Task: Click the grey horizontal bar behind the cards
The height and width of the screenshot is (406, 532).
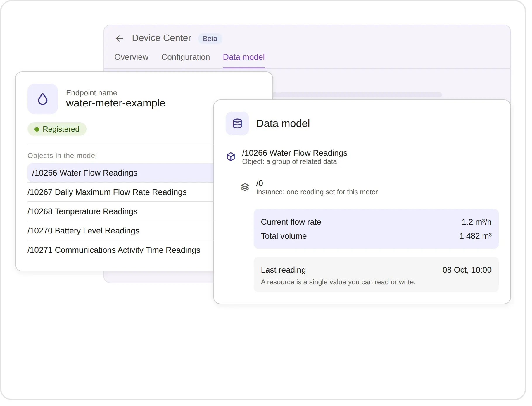Action: 357,95
